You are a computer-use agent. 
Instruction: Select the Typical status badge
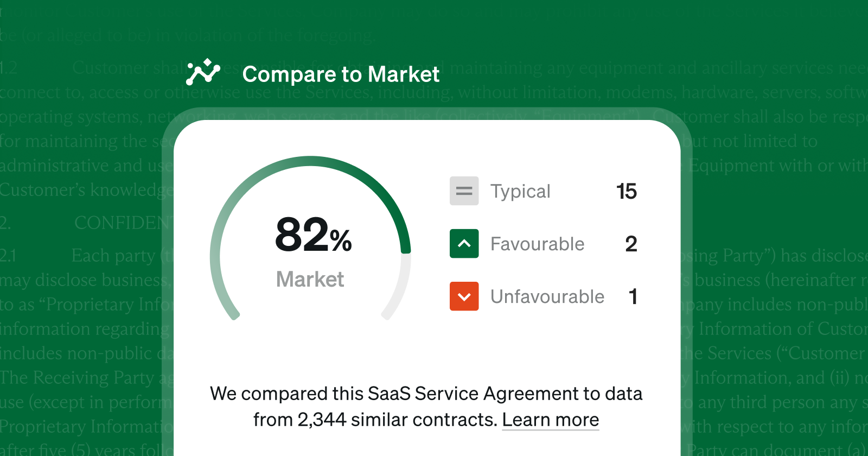point(520,191)
